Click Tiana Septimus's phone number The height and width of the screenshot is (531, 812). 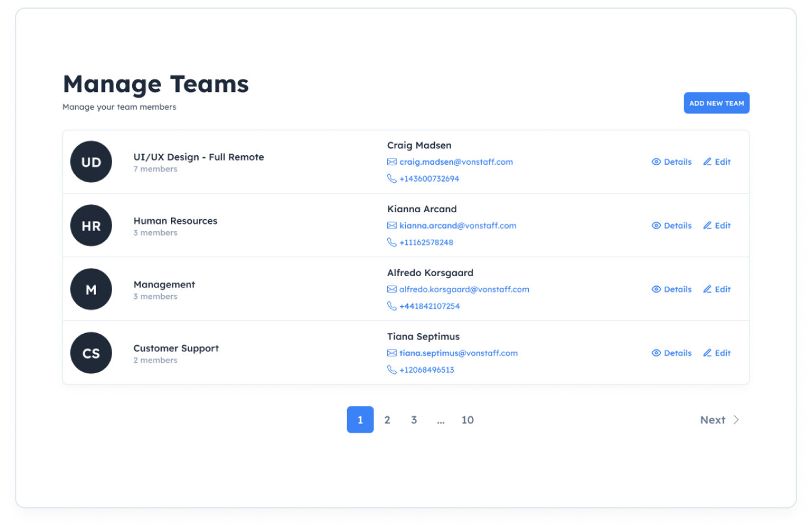click(426, 370)
